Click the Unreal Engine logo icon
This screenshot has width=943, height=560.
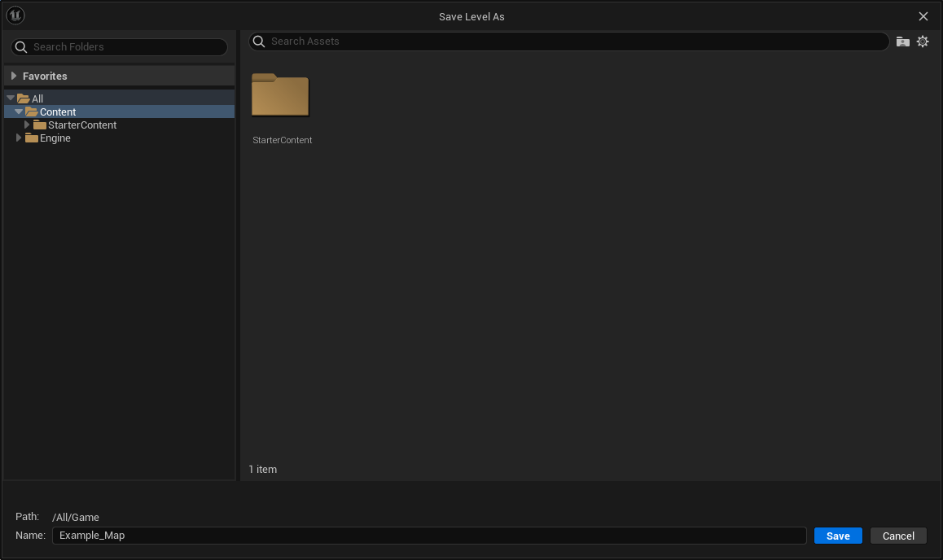15,15
